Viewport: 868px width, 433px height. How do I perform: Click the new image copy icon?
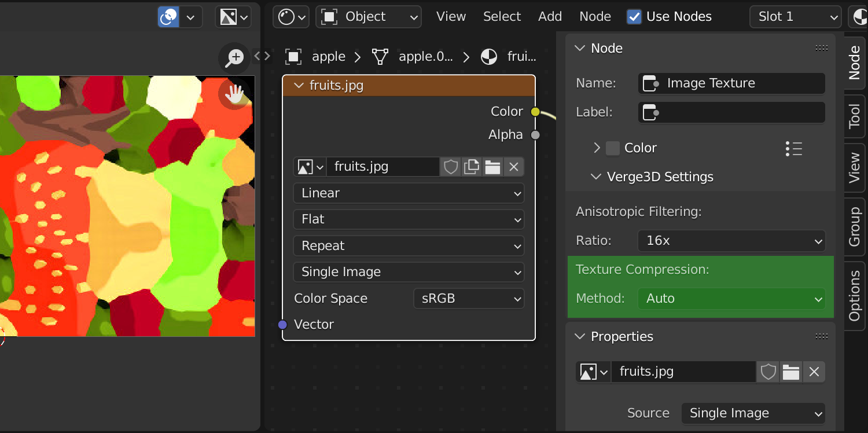pyautogui.click(x=472, y=167)
